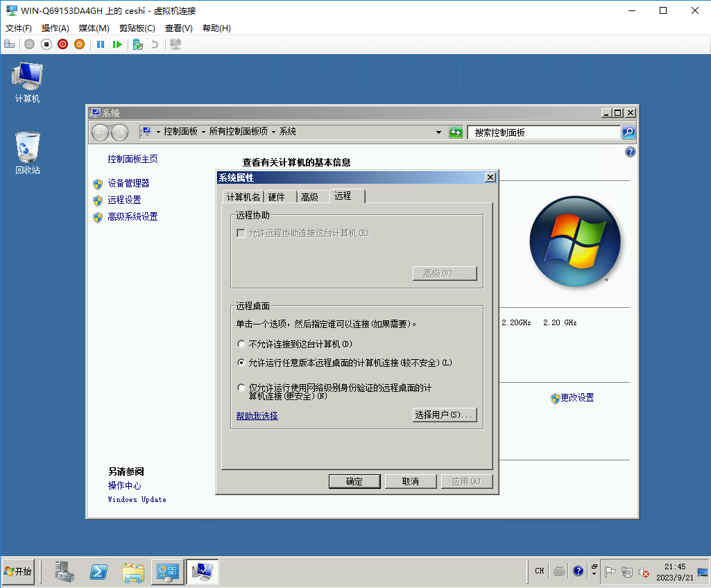The width and height of the screenshot is (711, 588).
Task: Click the Ctrl+Alt+Del toolbar icon
Action: [x=10, y=44]
